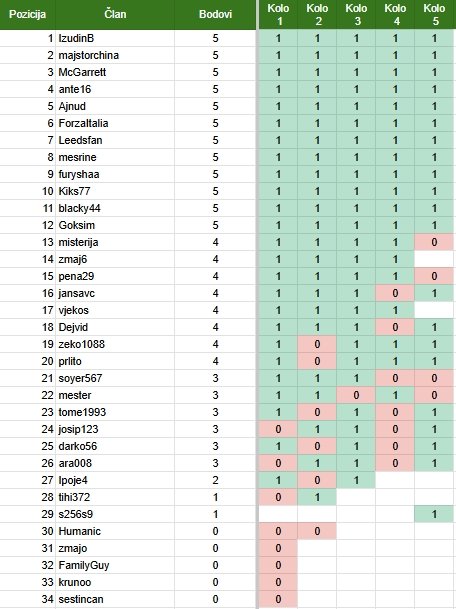The height and width of the screenshot is (609, 456).
Task: Select mester's red Kolo 3 cell
Action: (x=356, y=395)
